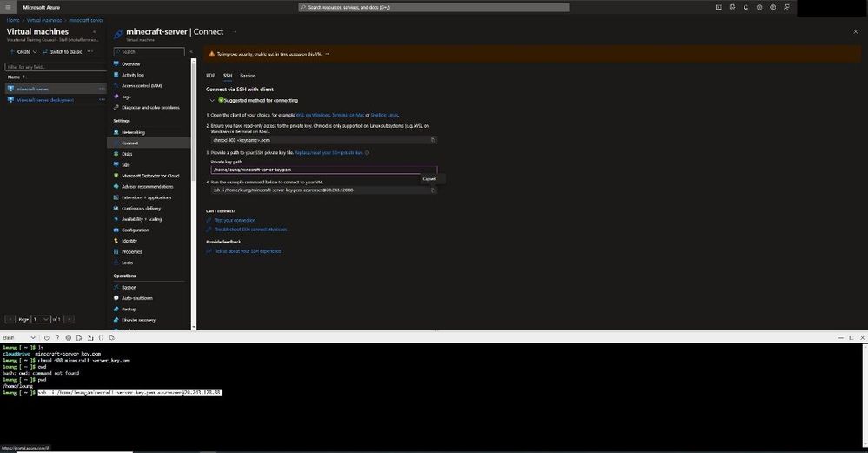This screenshot has height=453, width=868.
Task: Open Diagnose and solve problems
Action: [150, 108]
